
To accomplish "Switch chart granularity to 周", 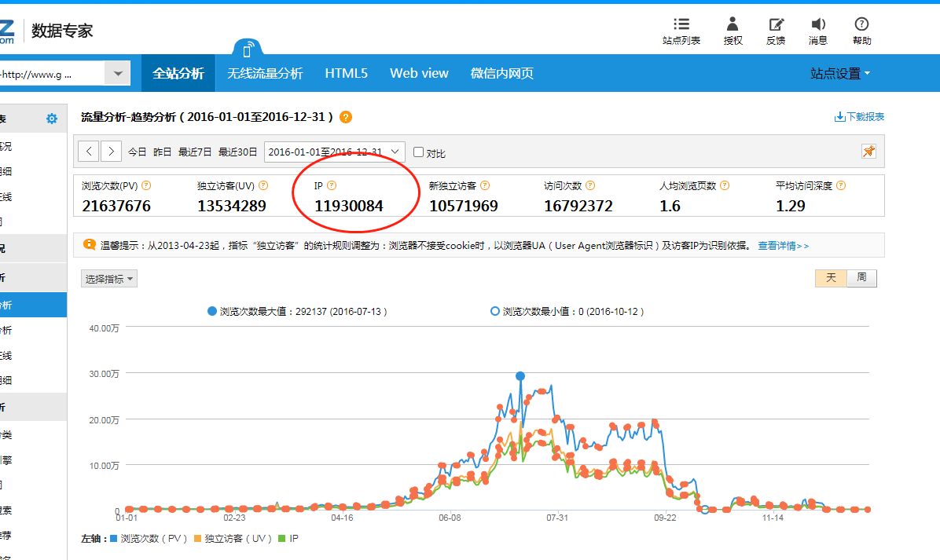I will coord(861,278).
